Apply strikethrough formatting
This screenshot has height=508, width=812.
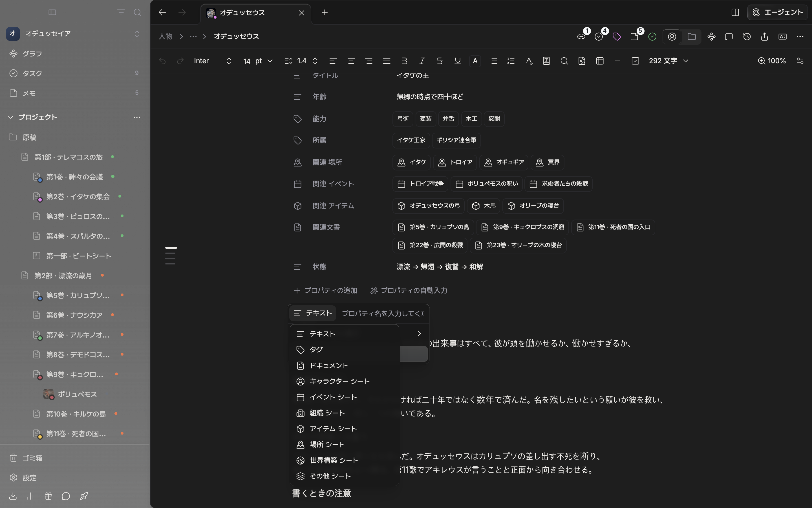click(440, 61)
